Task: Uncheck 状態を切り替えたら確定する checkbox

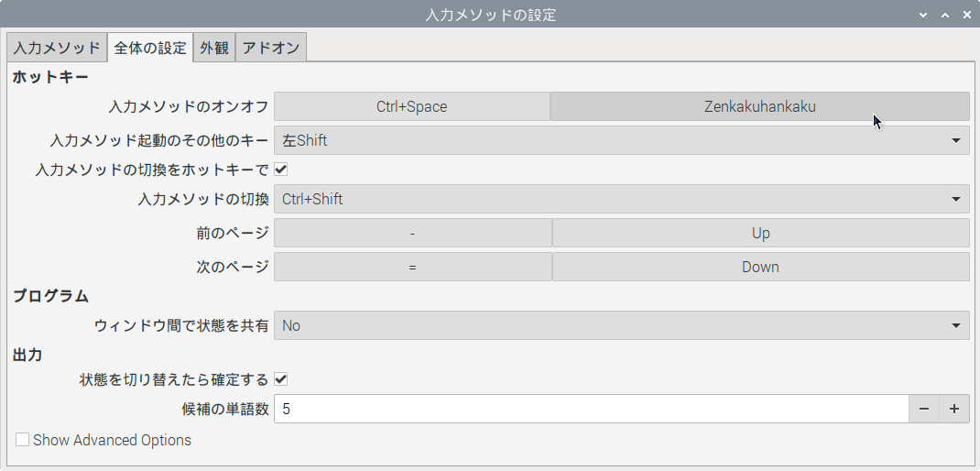Action: (281, 379)
